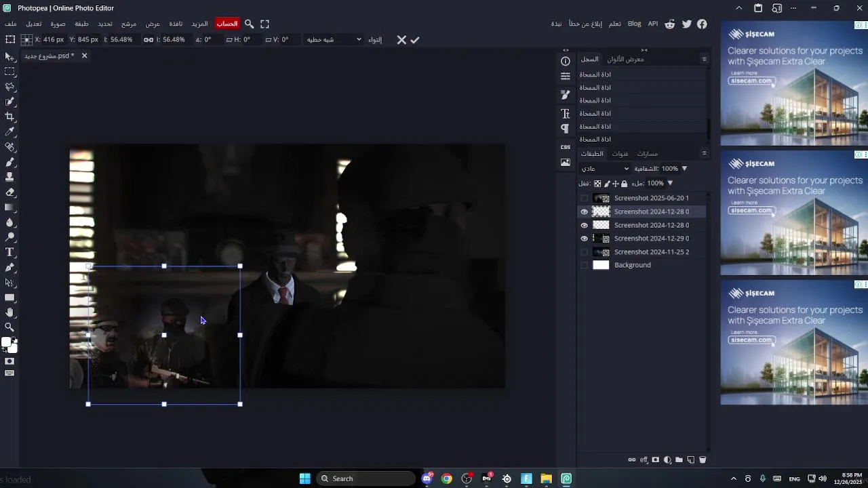Open the on-screen keyboard icon
Viewport: 868px width, 488px height.
9,373
